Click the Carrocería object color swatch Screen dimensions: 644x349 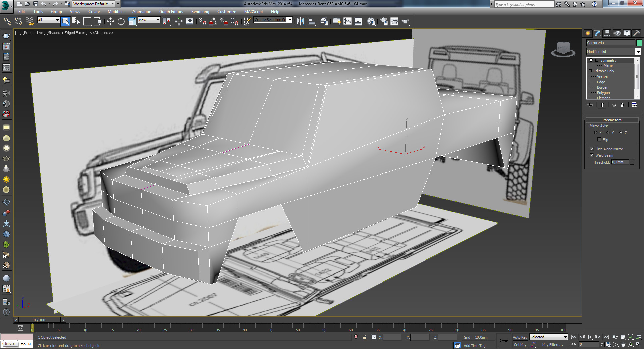[x=639, y=43]
